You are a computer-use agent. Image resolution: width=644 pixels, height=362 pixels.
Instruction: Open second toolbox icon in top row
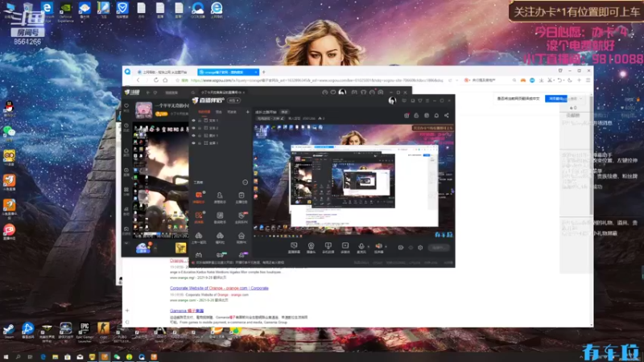(220, 197)
